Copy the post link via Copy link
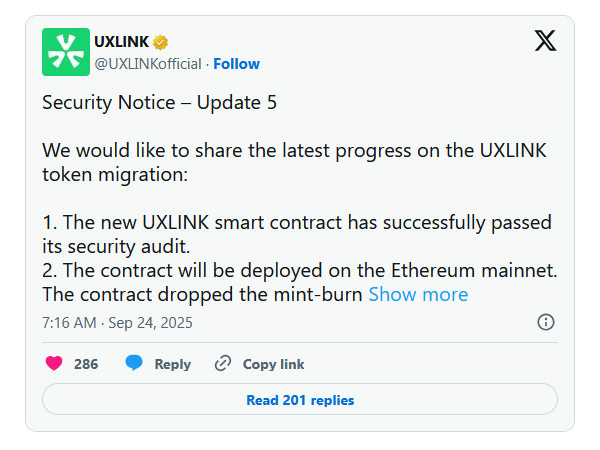Viewport: 600px width, 450px height. point(273,364)
